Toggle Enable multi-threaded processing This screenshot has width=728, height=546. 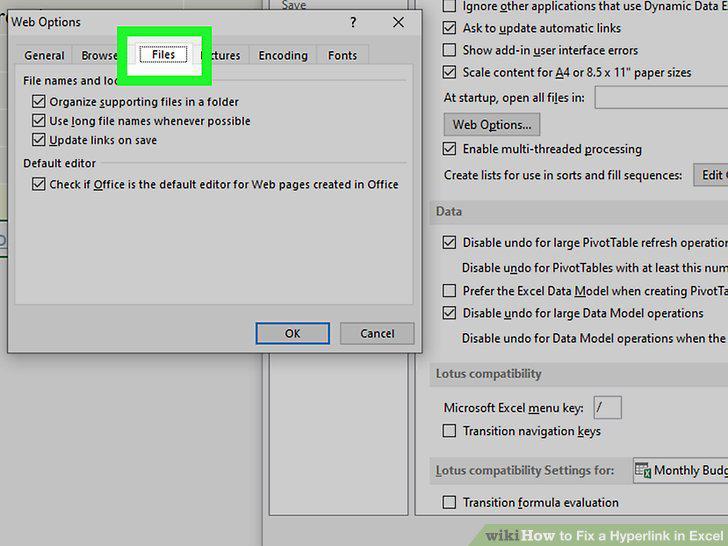click(x=449, y=149)
